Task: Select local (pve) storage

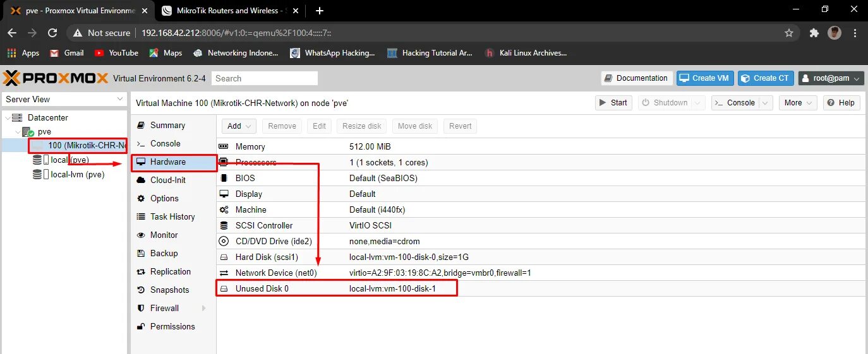Action: (x=69, y=160)
